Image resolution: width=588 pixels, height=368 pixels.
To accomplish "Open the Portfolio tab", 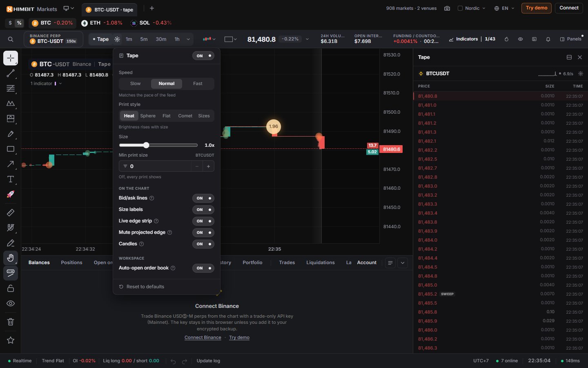I will [252, 263].
